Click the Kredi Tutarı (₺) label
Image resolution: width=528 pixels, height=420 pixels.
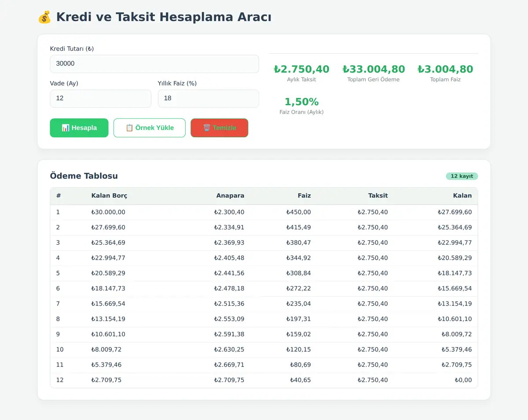coord(72,48)
